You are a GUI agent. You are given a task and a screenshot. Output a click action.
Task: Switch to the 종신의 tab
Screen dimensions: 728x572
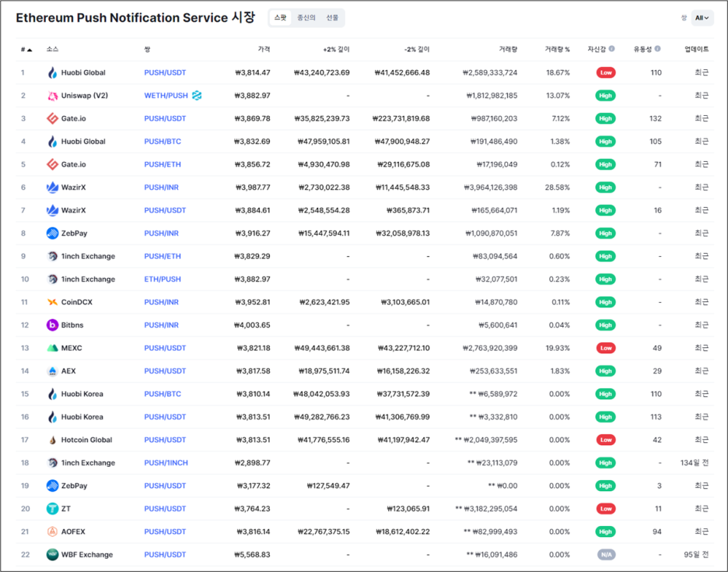(306, 18)
